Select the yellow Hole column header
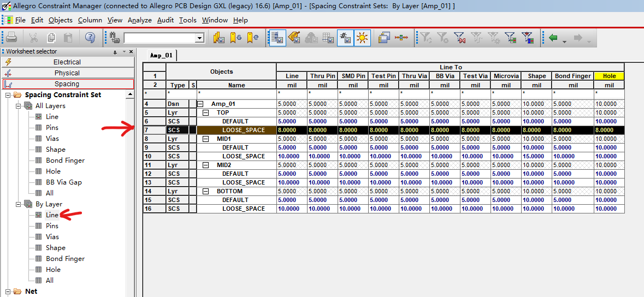 click(609, 76)
